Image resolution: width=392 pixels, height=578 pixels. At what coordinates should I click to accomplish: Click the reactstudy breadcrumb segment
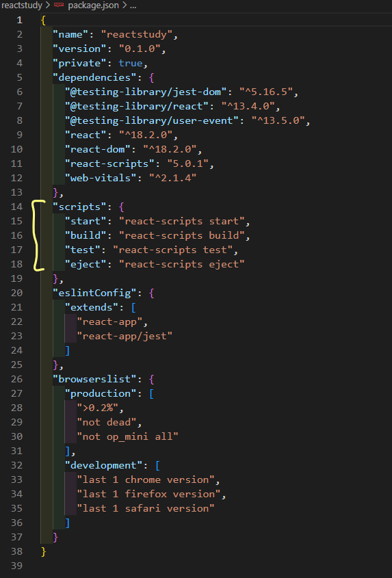(22, 5)
